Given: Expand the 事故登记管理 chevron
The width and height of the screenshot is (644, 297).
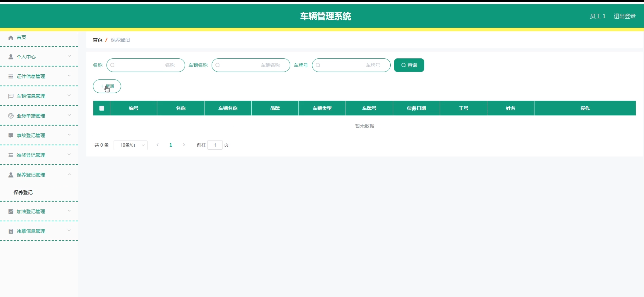Looking at the screenshot, I should 69,135.
